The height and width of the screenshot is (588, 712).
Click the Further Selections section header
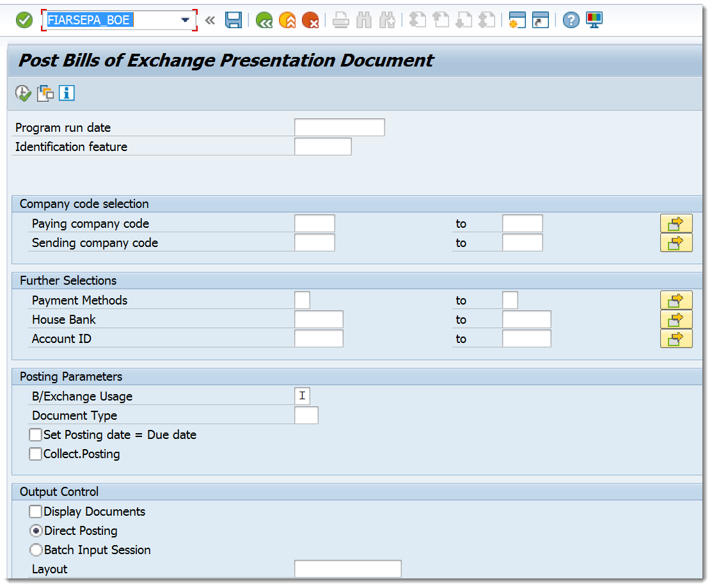pos(68,281)
